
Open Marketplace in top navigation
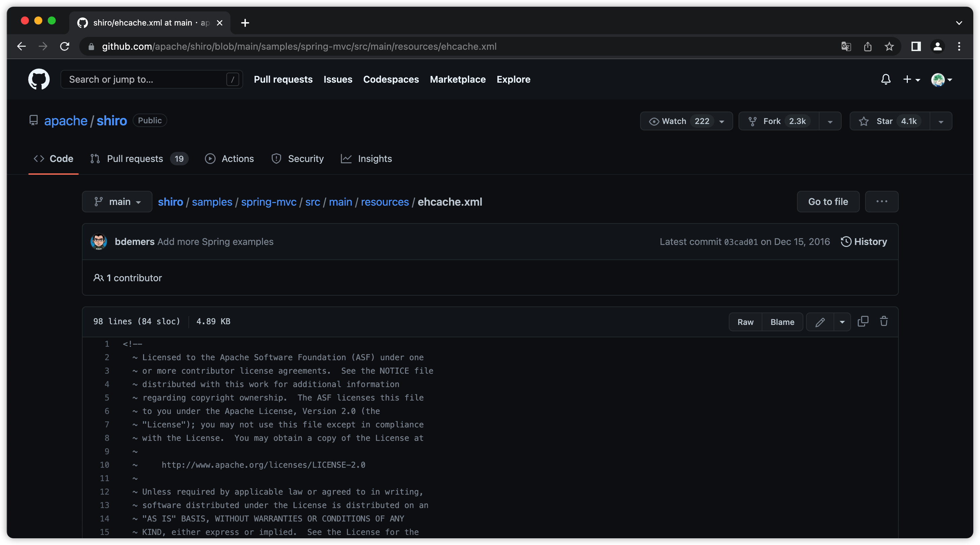tap(458, 79)
